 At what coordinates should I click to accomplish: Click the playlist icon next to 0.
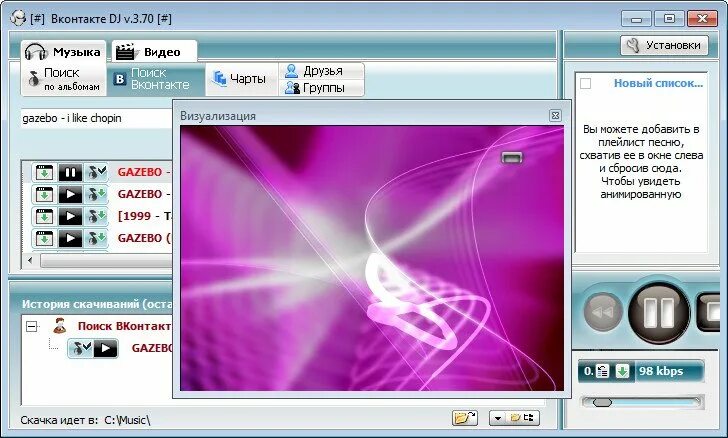602,371
